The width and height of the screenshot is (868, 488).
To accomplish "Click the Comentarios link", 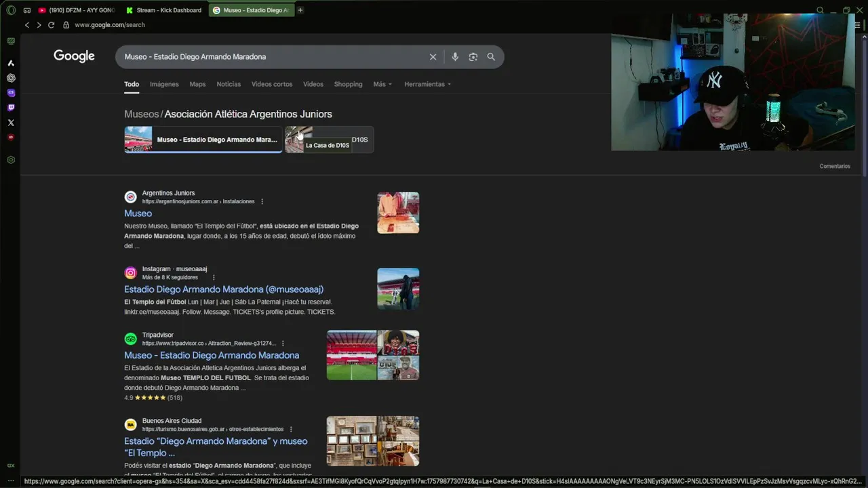I will pos(835,166).
